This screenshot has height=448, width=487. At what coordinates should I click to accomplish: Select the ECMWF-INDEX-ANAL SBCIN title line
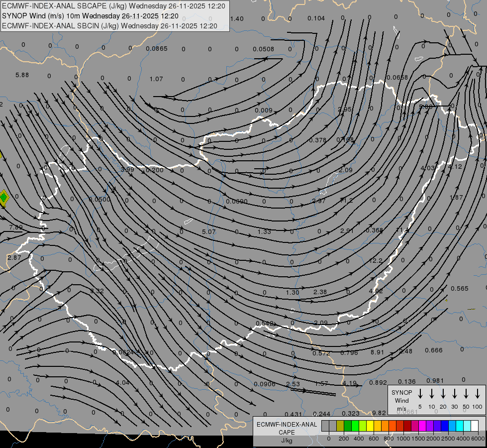coord(109,26)
